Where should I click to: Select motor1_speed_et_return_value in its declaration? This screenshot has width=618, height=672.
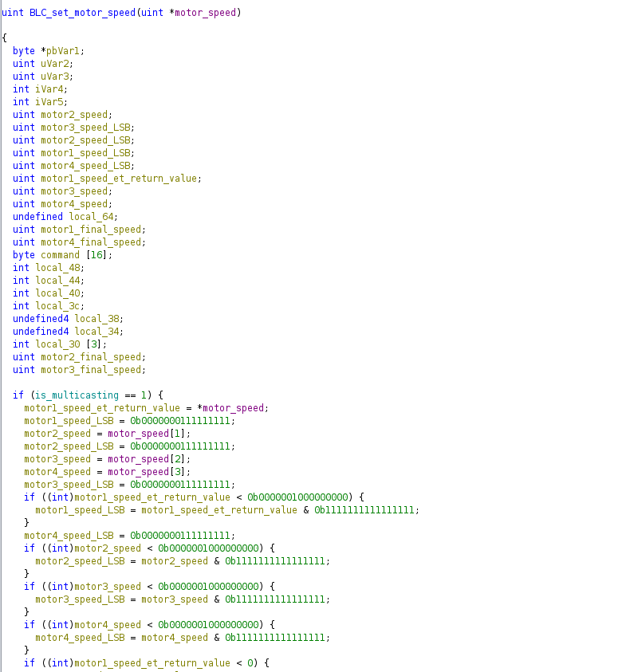coord(119,179)
